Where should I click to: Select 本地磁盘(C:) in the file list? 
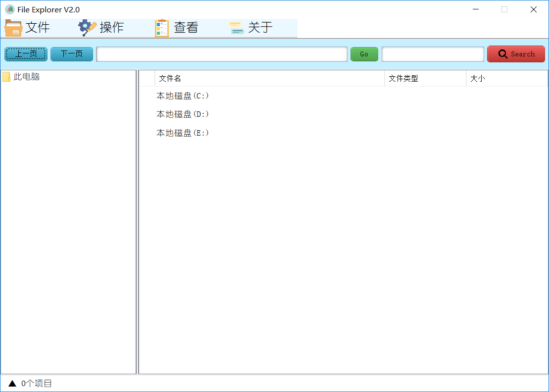coord(183,96)
